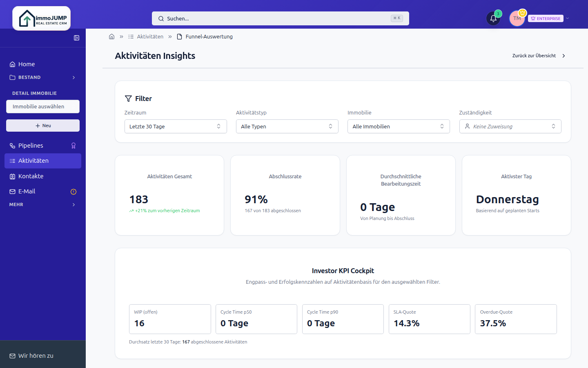Image resolution: width=588 pixels, height=368 pixels.
Task: Click the Aktivitäten Gesamt 183 value
Action: (139, 200)
